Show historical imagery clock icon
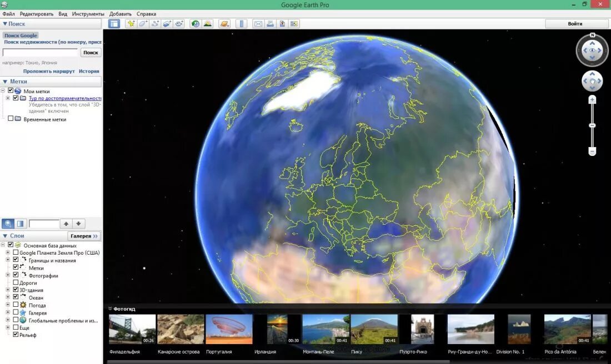The width and height of the screenshot is (611, 364). click(x=196, y=24)
